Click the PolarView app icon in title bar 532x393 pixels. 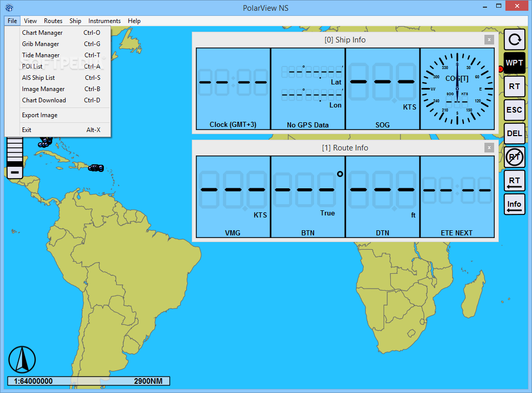pyautogui.click(x=9, y=8)
